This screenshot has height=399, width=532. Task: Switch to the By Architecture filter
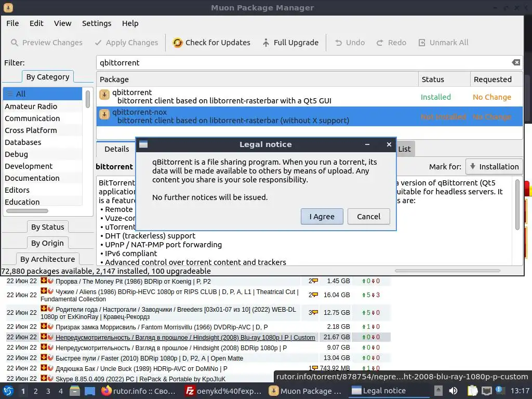coord(47,259)
